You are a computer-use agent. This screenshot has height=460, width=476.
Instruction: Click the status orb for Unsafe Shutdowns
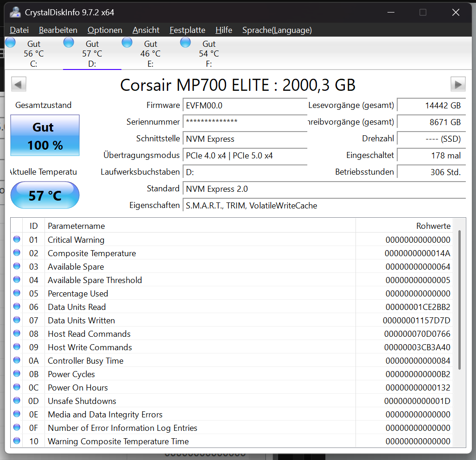[x=17, y=400]
